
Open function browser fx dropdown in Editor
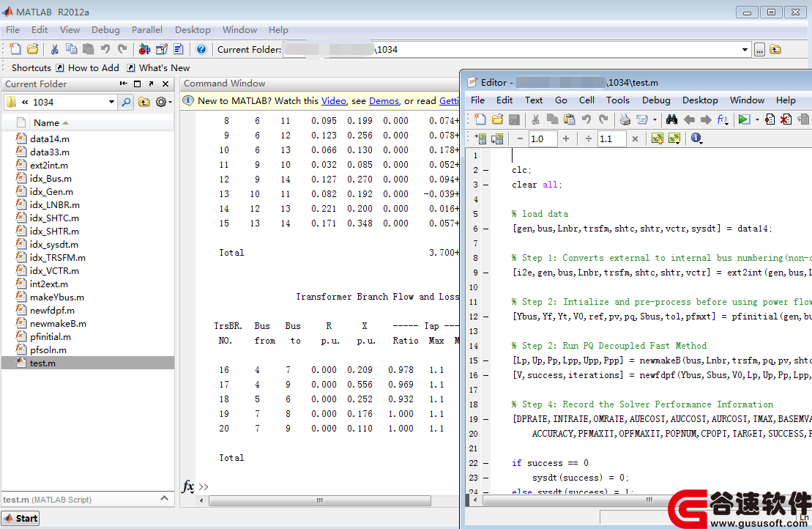click(x=723, y=119)
